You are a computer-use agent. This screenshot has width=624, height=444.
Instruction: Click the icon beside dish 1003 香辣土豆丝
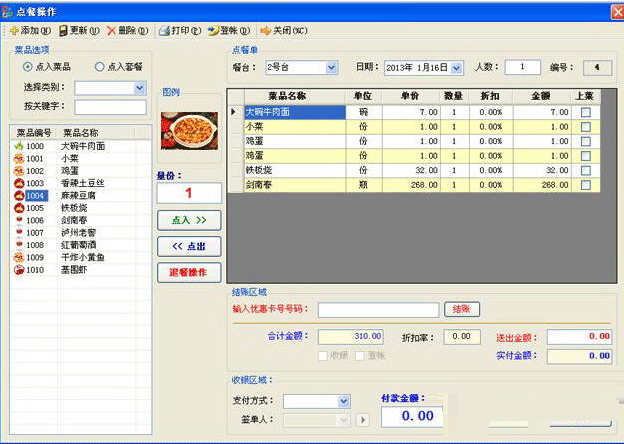(x=19, y=183)
